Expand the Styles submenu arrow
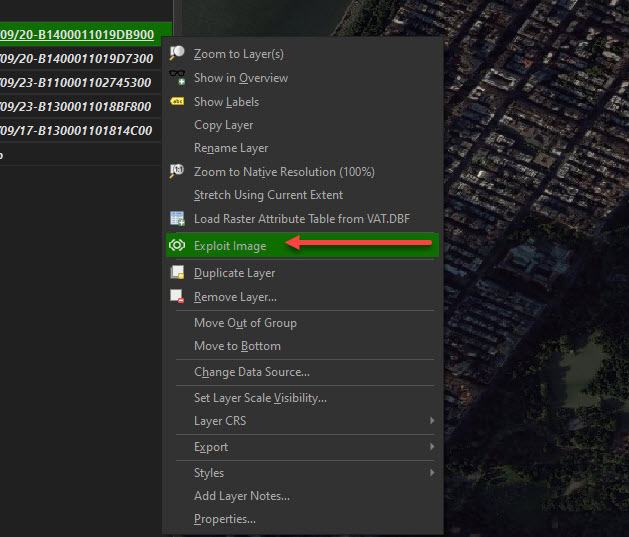This screenshot has width=629, height=537. coord(432,473)
